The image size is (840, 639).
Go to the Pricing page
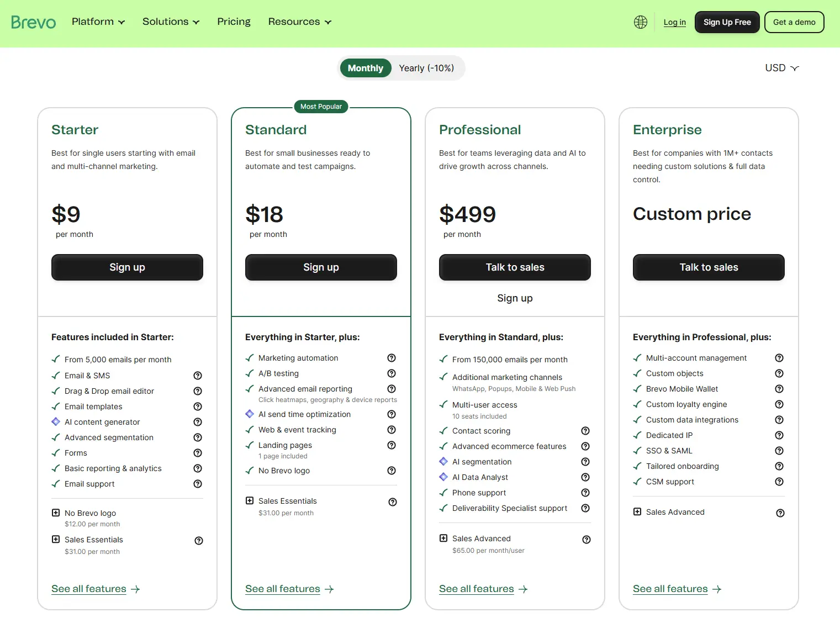pyautogui.click(x=234, y=22)
